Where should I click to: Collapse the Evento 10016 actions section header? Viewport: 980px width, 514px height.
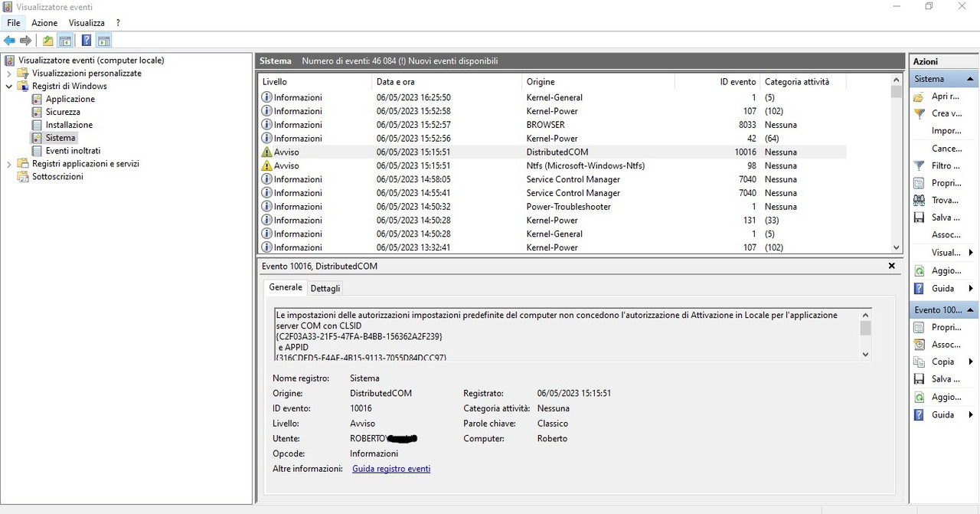click(x=971, y=310)
